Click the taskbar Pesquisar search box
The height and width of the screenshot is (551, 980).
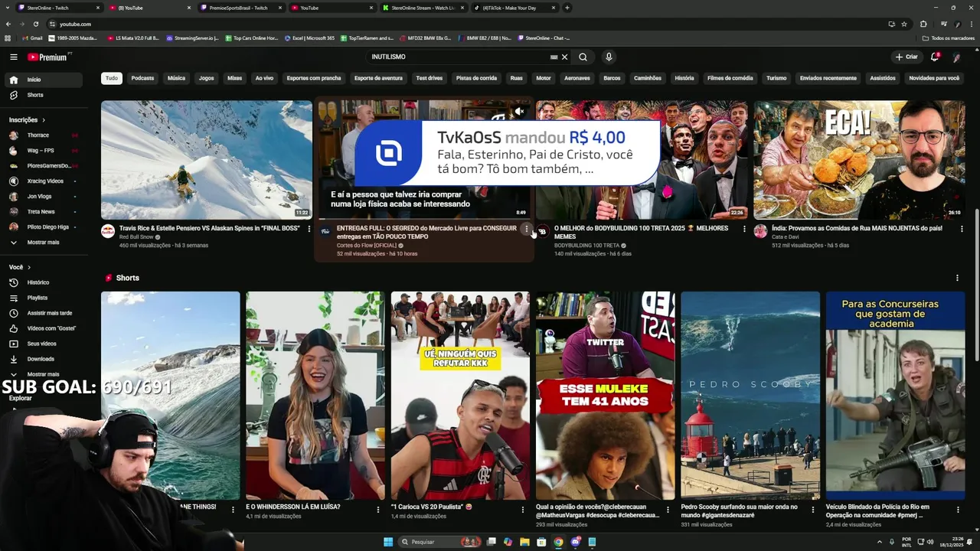point(440,542)
